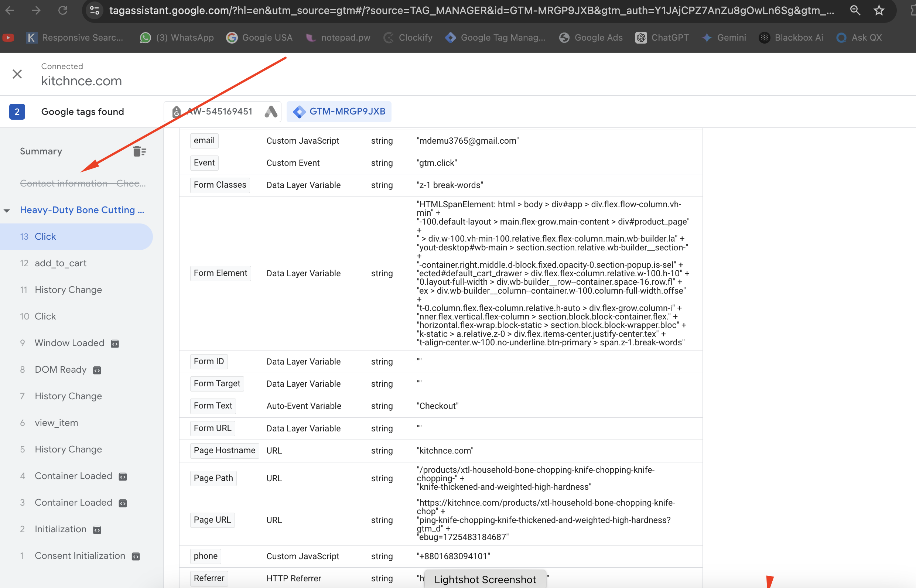Viewport: 916px width, 588px height.
Task: Open the Gemini bookmark
Action: [x=724, y=37]
